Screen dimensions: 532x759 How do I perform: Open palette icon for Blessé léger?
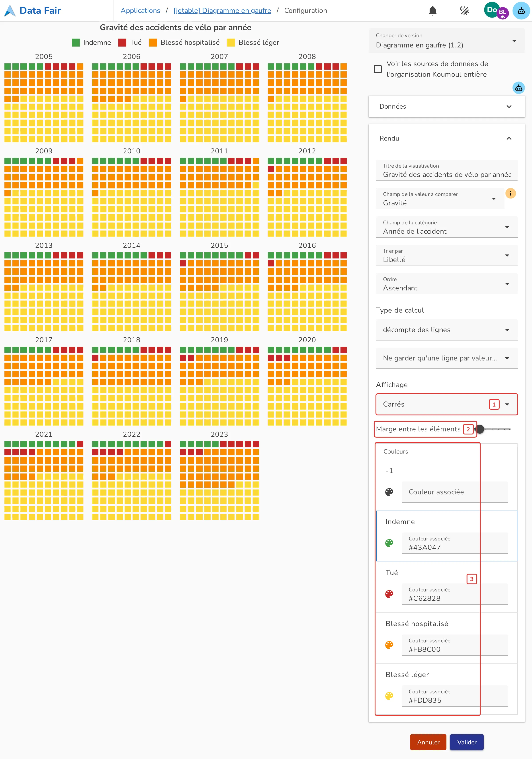pyautogui.click(x=389, y=696)
